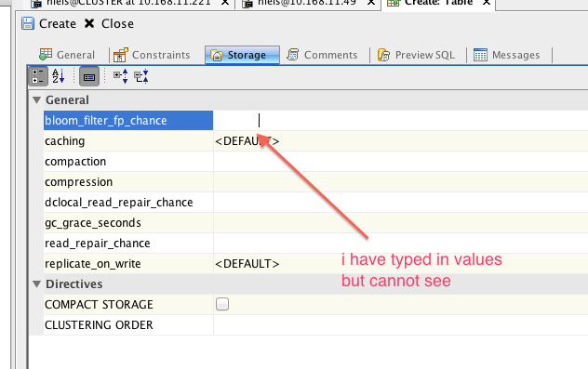Click the expand all properties icon
The image size is (588, 369).
pyautogui.click(x=121, y=76)
